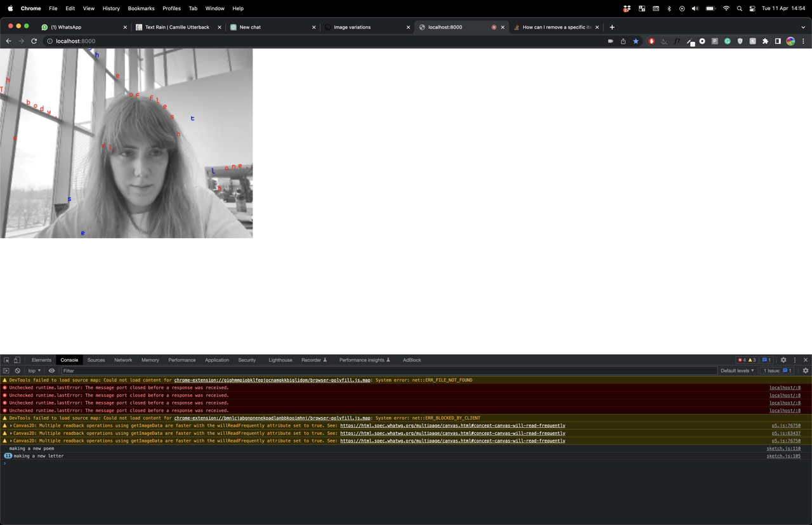The height and width of the screenshot is (525, 812).
Task: Open the Default levels dropdown
Action: 737,371
